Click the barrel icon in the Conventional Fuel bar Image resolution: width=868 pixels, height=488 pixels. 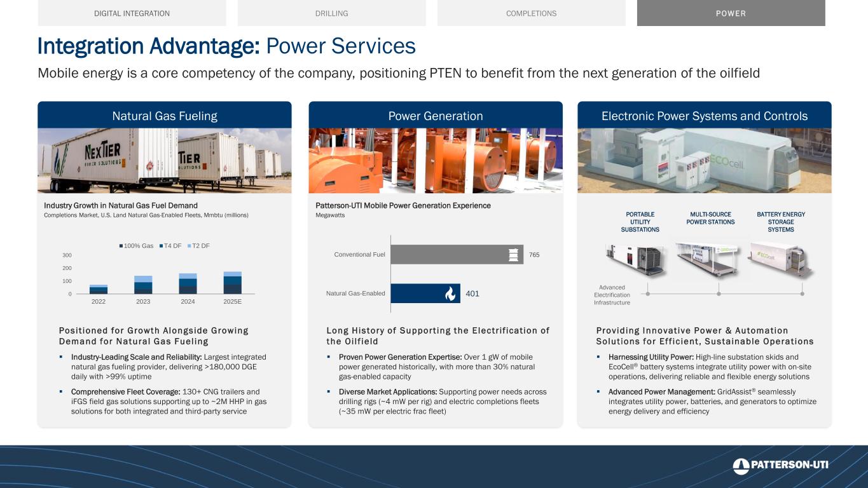coord(513,255)
